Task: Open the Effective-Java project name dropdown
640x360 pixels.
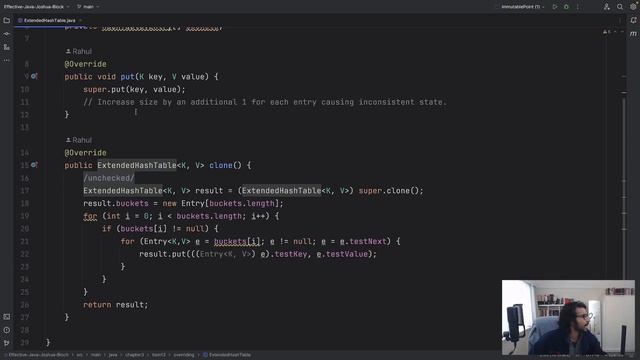Action: tap(36, 7)
